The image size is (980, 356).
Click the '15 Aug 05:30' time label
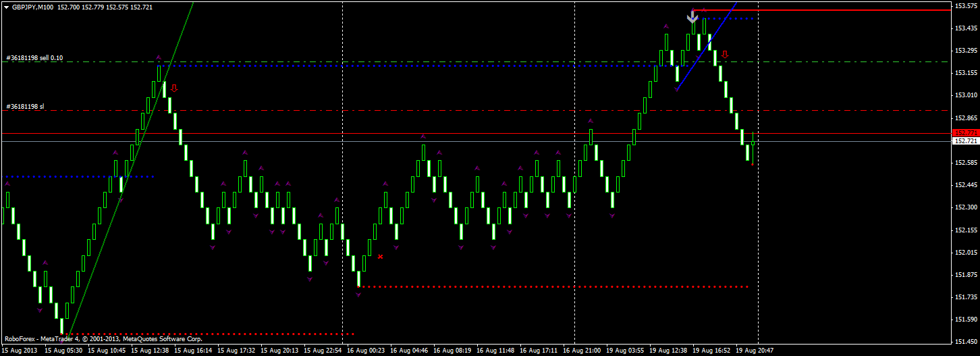coord(63,351)
